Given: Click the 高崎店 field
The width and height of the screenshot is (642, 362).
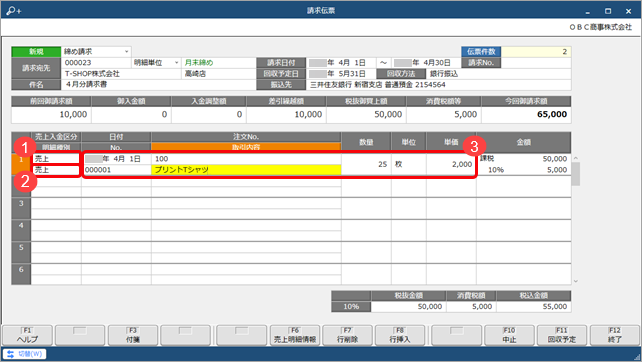Looking at the screenshot, I should pos(219,74).
